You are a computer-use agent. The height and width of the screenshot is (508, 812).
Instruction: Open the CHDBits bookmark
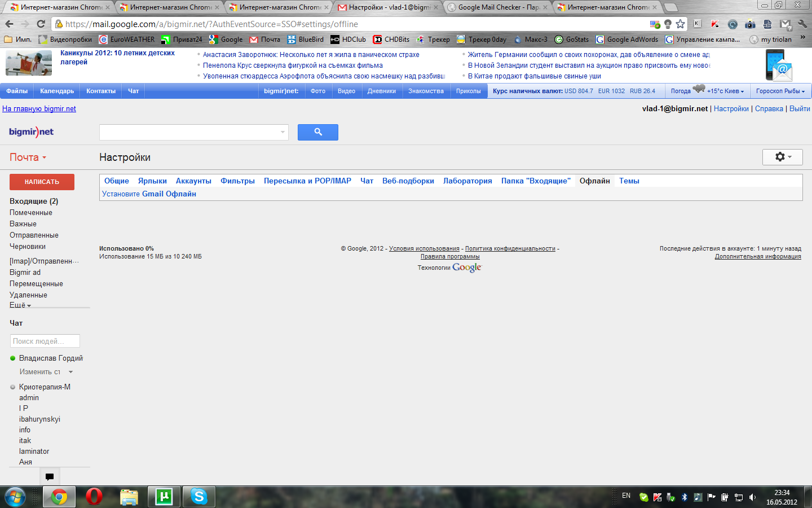point(391,40)
